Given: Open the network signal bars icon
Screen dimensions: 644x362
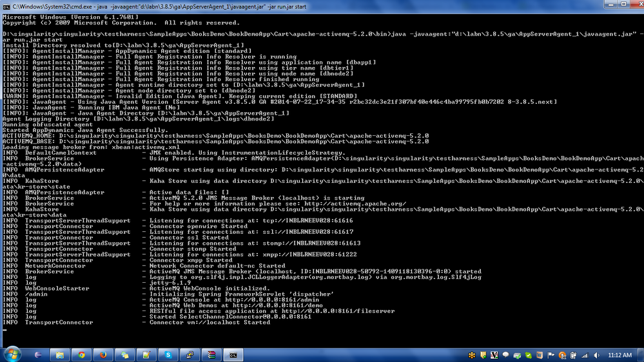Looking at the screenshot, I should point(585,356).
